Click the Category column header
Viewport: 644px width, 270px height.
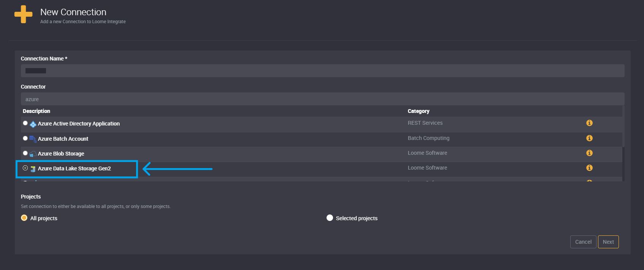point(419,111)
